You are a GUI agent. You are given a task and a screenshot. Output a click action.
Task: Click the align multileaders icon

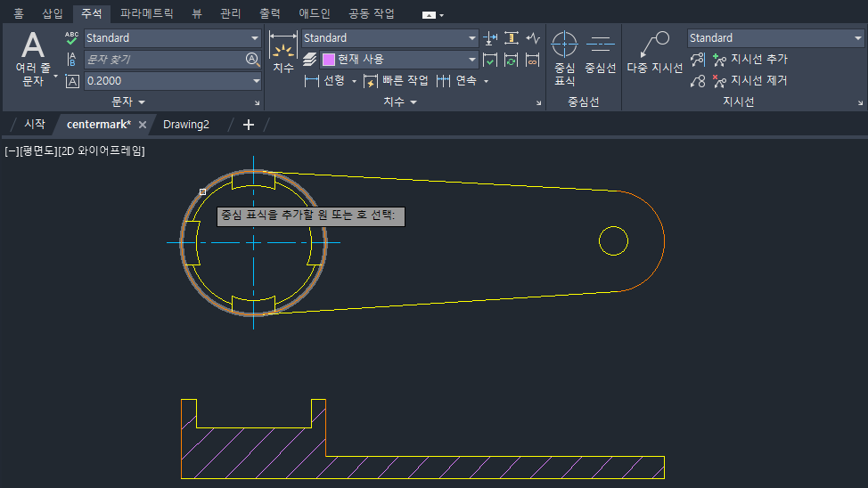(698, 59)
